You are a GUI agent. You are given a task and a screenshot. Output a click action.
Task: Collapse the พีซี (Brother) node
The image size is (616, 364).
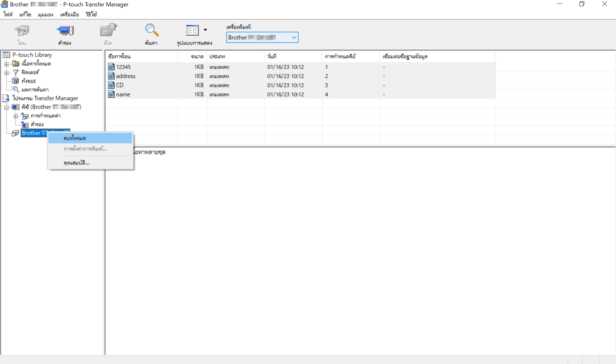tap(6, 107)
